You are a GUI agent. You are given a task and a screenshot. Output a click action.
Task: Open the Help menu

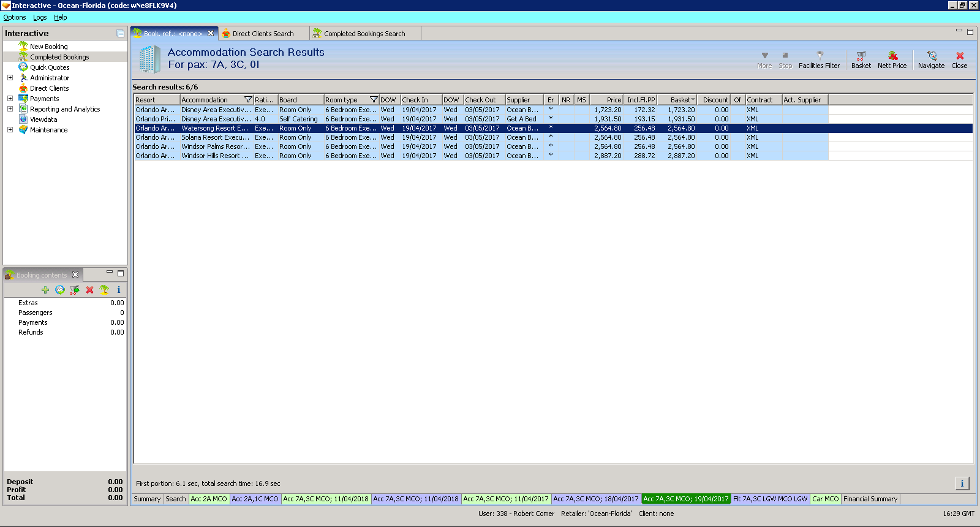tap(60, 17)
